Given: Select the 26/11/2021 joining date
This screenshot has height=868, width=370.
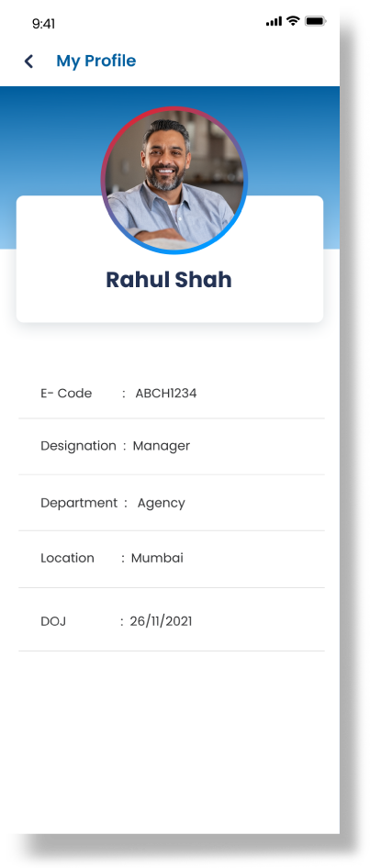Looking at the screenshot, I should click(162, 622).
